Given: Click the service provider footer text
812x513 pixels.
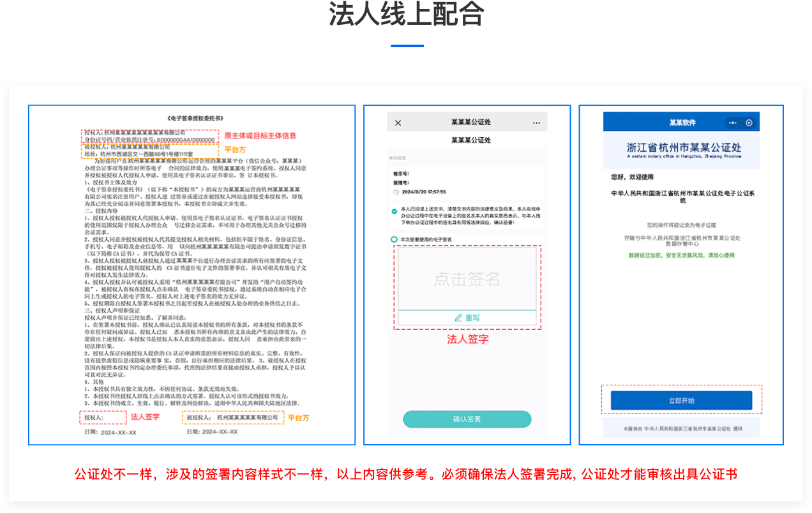Looking at the screenshot, I should coord(682,429).
